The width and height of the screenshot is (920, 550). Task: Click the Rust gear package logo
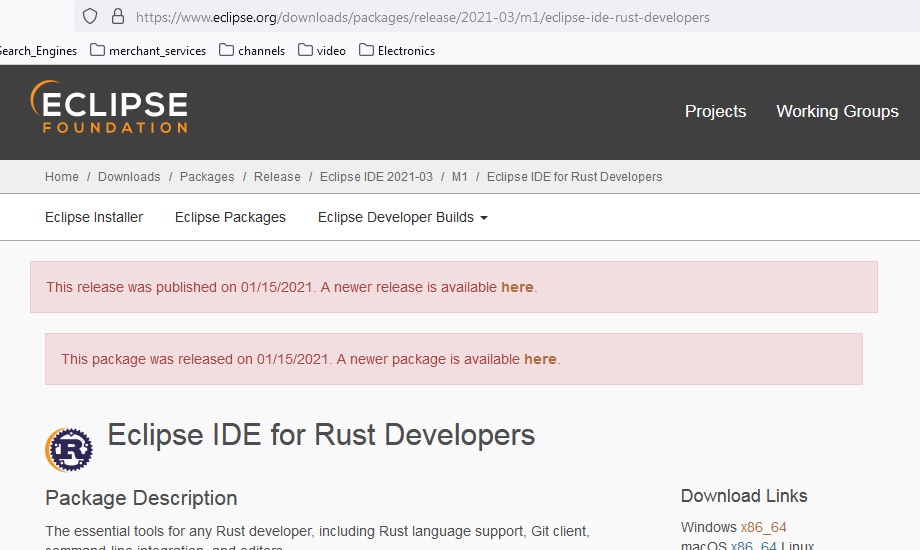pyautogui.click(x=69, y=450)
